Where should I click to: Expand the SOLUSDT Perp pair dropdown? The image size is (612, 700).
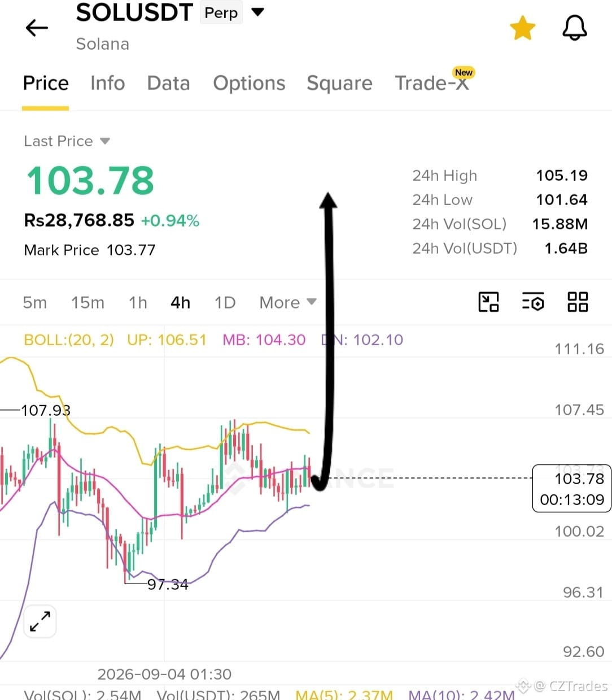[x=257, y=12]
